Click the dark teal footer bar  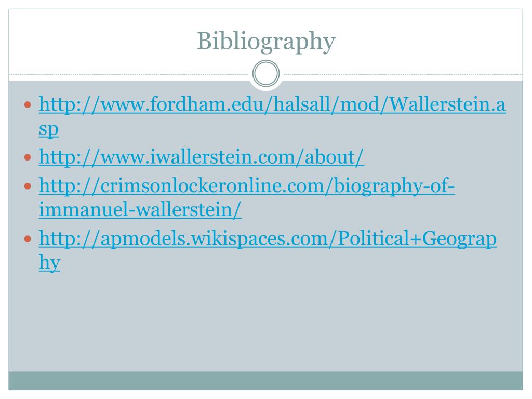265,380
